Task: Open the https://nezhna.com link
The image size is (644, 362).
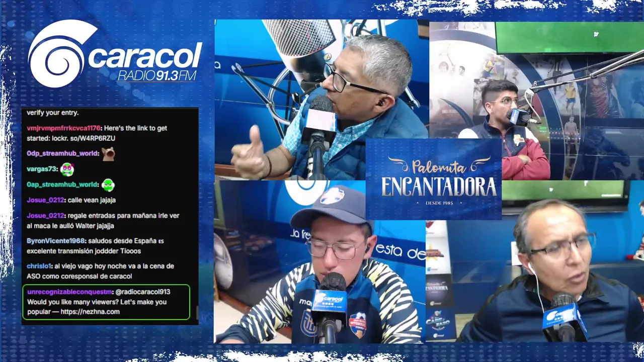Action: (x=90, y=312)
